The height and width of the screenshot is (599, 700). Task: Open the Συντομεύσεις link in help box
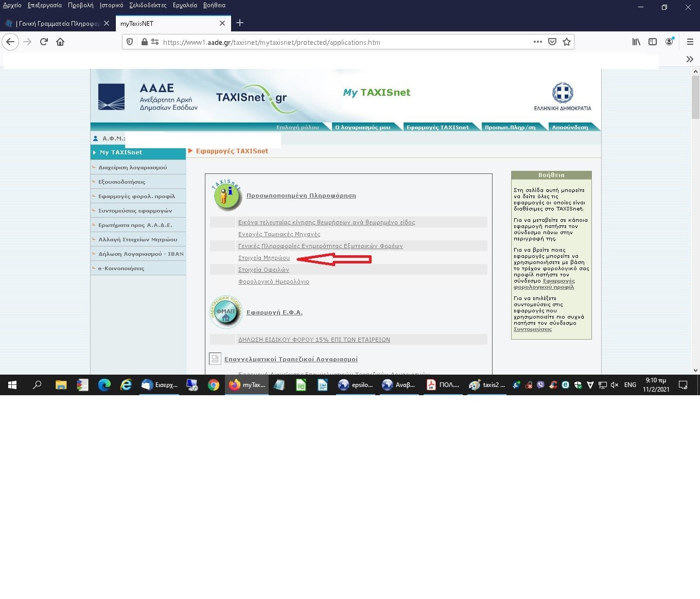tap(533, 329)
